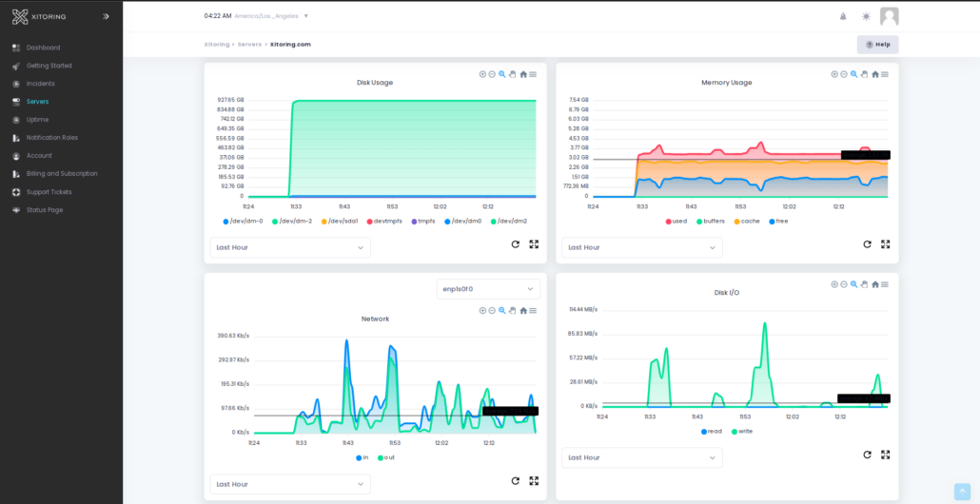Open the hamburger menu on the Disk I/O chart
The height and width of the screenshot is (504, 980).
pyautogui.click(x=884, y=284)
